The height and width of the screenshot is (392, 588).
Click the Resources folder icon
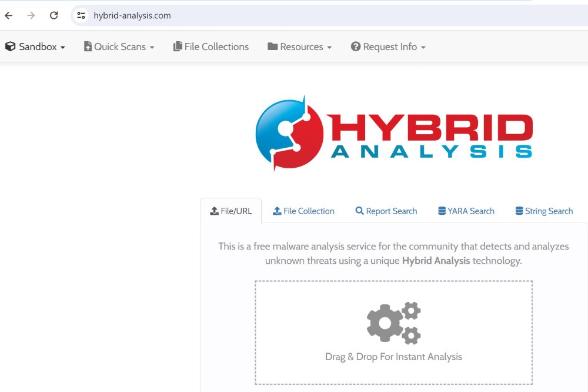pyautogui.click(x=273, y=46)
